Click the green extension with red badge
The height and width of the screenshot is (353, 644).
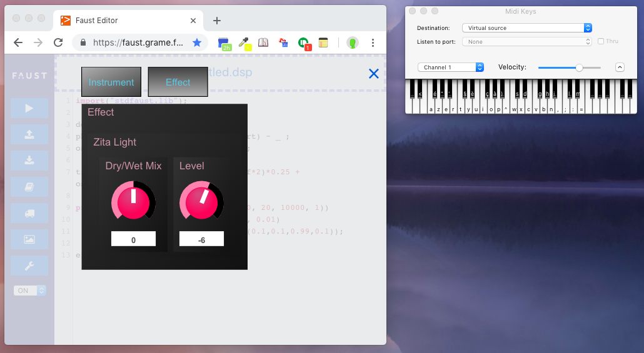[x=304, y=44]
